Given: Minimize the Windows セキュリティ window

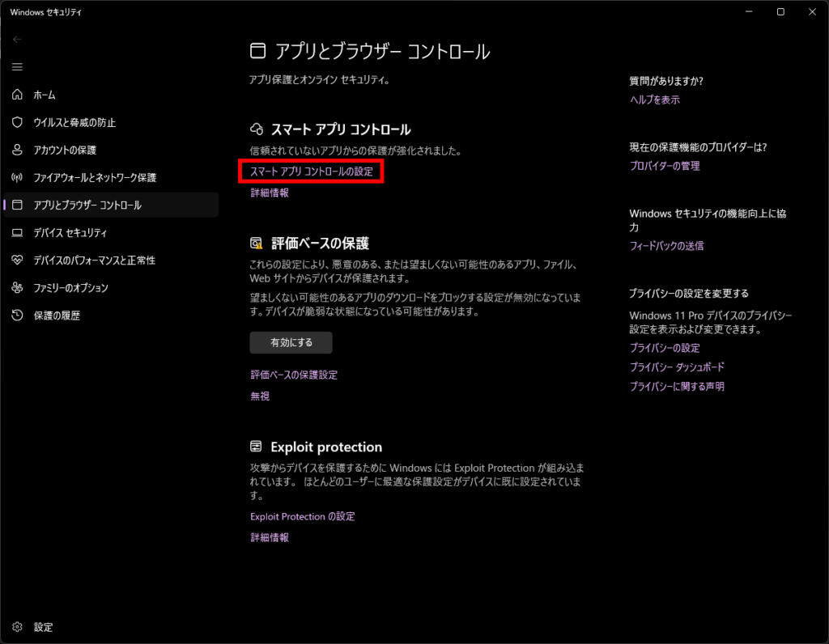Looking at the screenshot, I should tap(749, 11).
